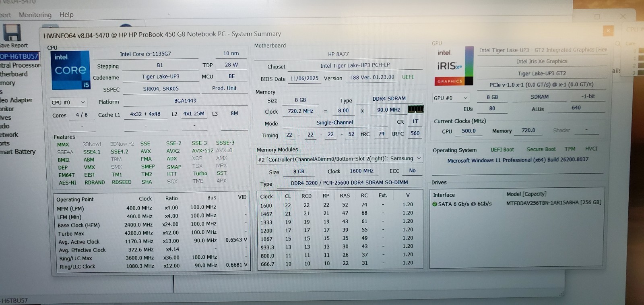
Task: Click the ECC No value
Action: [x=412, y=171]
